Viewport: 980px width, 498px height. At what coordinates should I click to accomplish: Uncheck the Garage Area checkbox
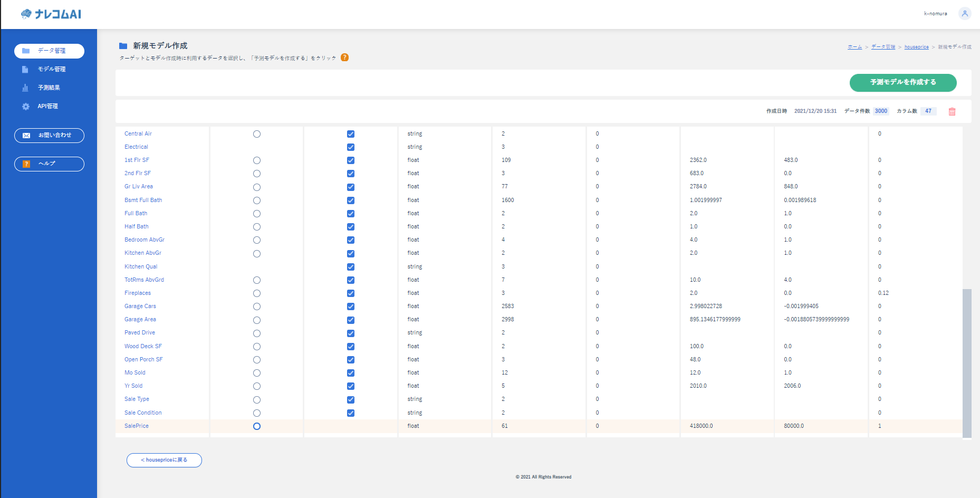point(351,320)
